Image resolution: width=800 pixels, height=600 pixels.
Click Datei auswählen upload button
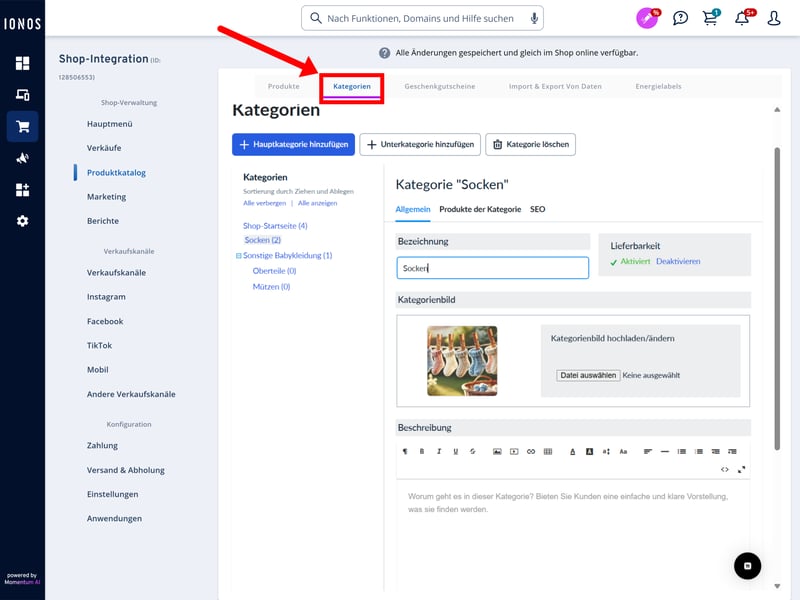[588, 376]
